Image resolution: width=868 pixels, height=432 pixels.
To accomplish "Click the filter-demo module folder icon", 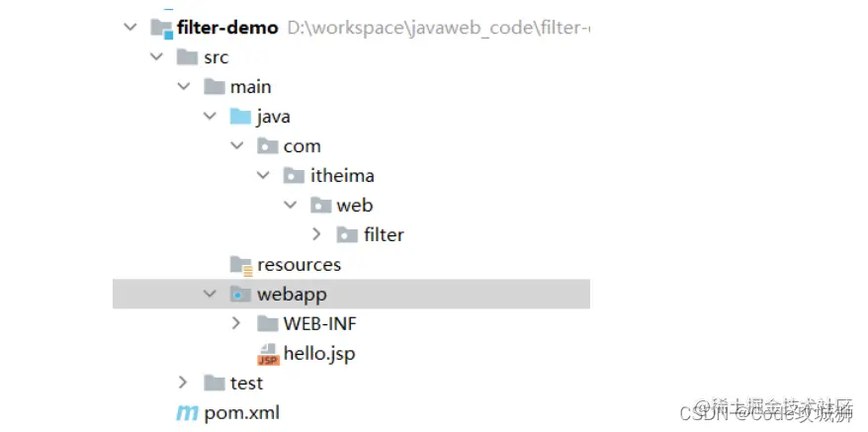I will (x=161, y=28).
